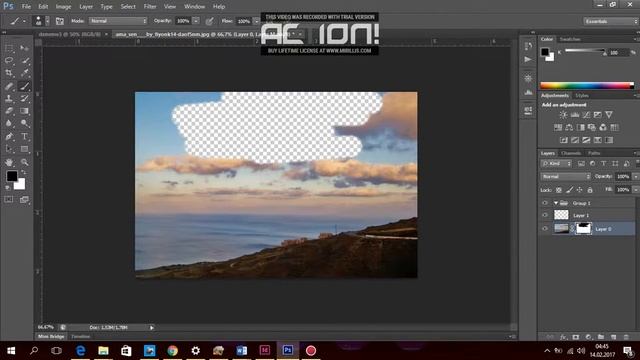Open the brush Opacity dropdown arrow
Image resolution: width=640 pixels, height=360 pixels.
pos(196,21)
